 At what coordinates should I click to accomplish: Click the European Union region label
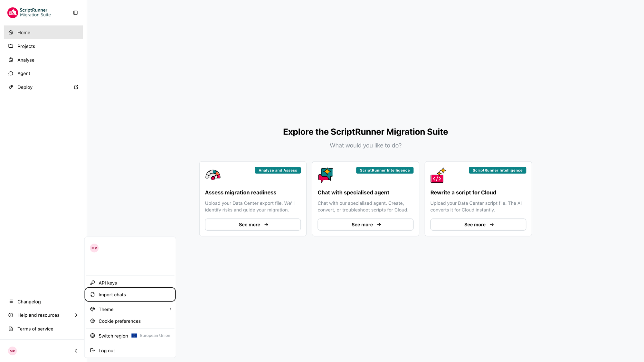155,336
